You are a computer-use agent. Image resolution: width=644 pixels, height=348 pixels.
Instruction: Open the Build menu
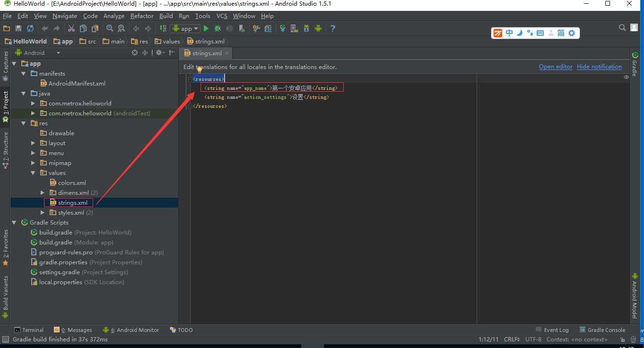166,16
